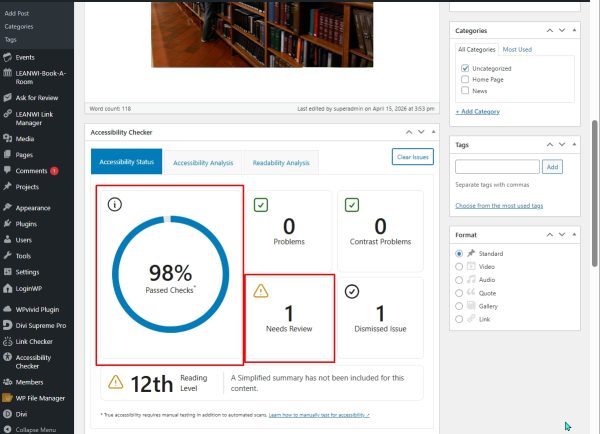The width and height of the screenshot is (600, 434).
Task: Open the Media library icon
Action: (7, 138)
